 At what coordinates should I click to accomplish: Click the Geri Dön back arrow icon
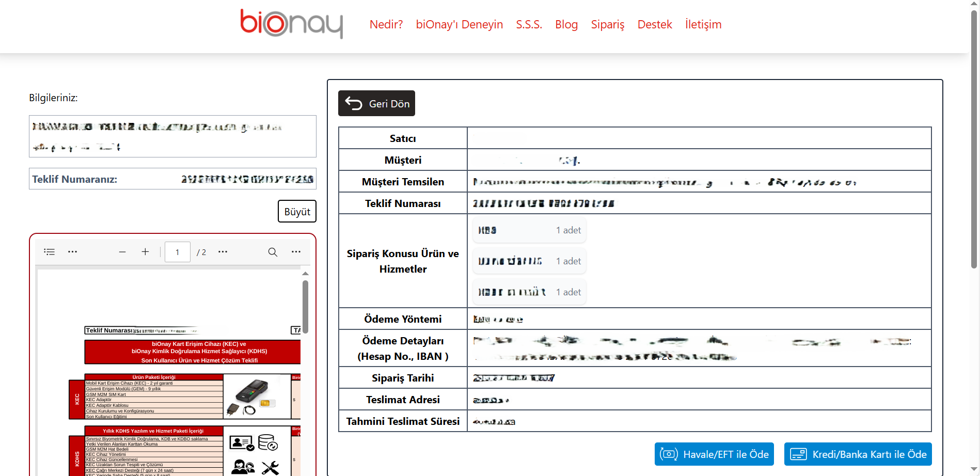click(x=354, y=103)
